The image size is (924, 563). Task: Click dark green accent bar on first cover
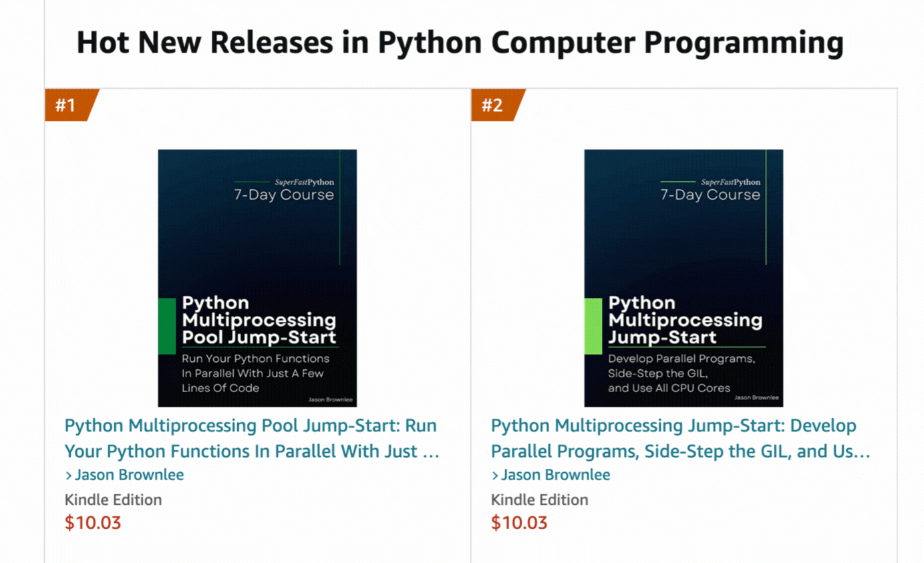[166, 326]
